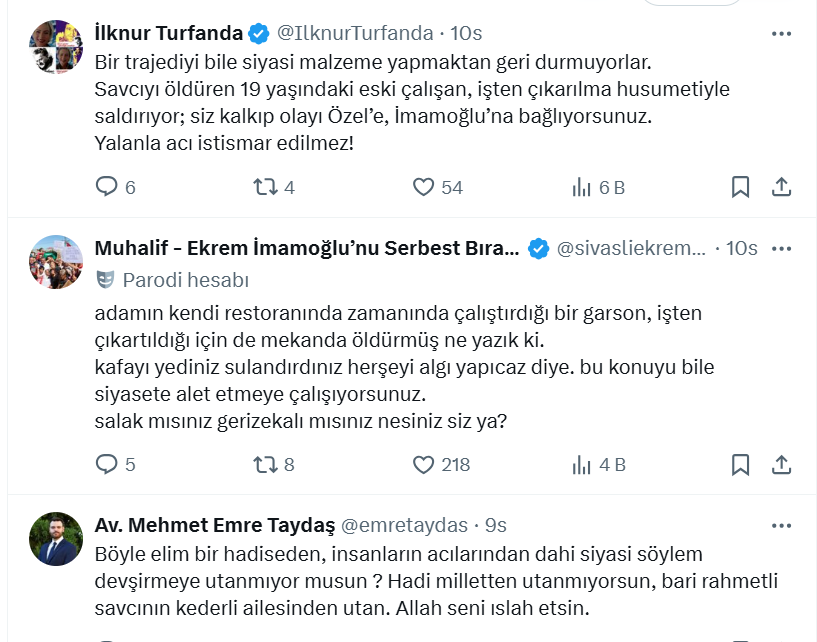View analytics of İlknur Turfanda's tweet
The height and width of the screenshot is (642, 817).
click(582, 187)
